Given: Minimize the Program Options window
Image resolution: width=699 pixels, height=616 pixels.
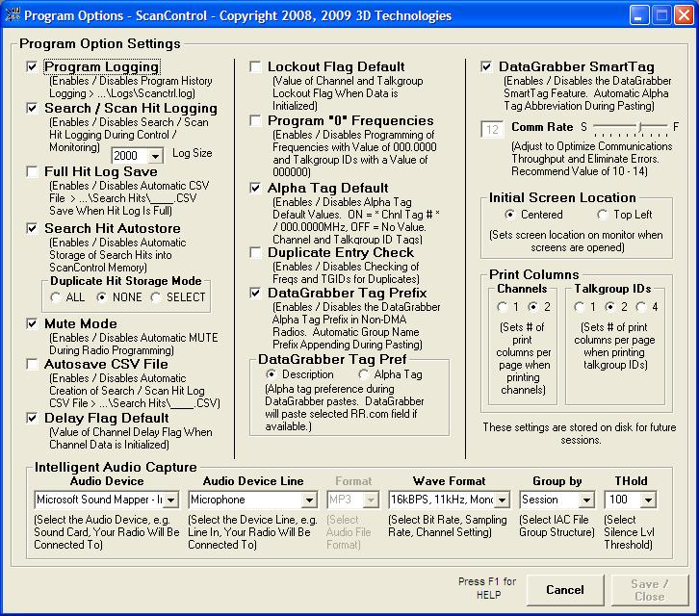Looking at the screenshot, I should point(638,15).
